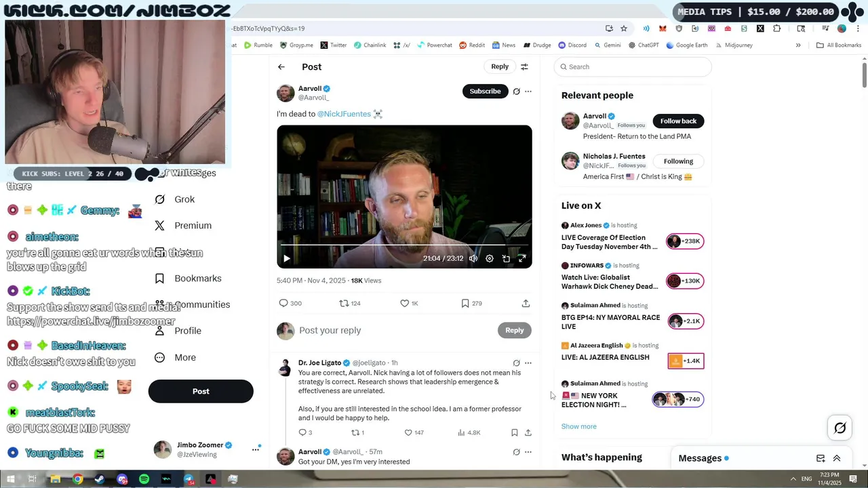Toggle picture-in-picture on the video

(506, 258)
